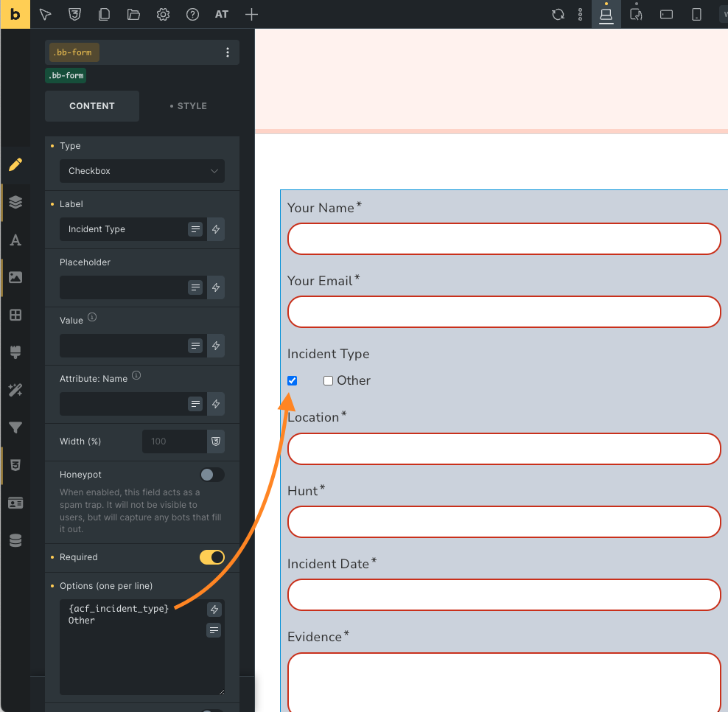
Task: Open the Type Checkbox dropdown
Action: pyautogui.click(x=142, y=171)
